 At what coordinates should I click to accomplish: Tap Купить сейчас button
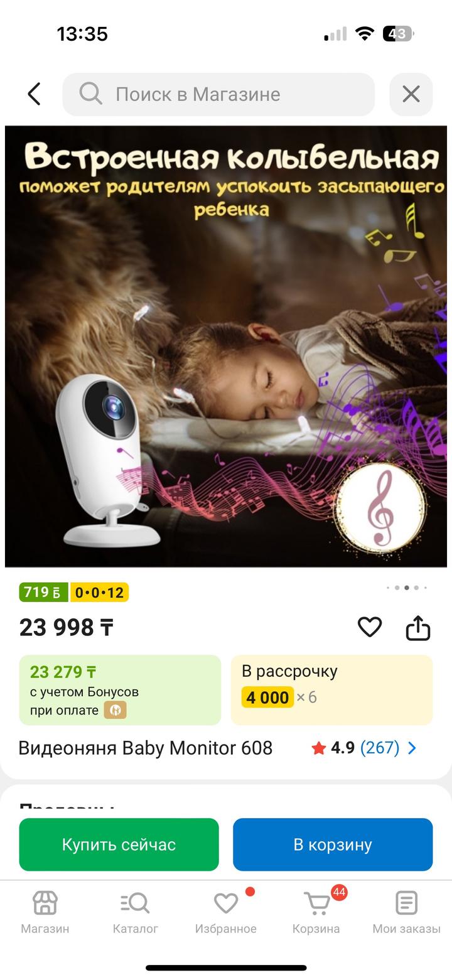click(119, 844)
